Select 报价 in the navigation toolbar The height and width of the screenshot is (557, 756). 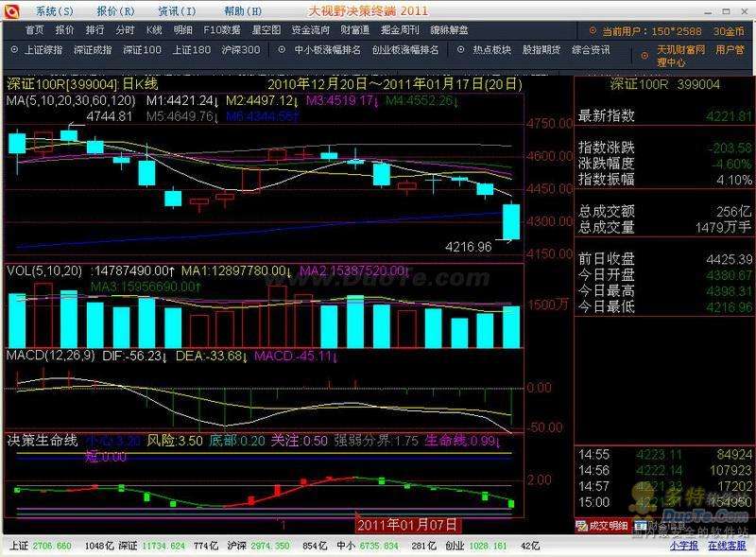click(x=64, y=30)
